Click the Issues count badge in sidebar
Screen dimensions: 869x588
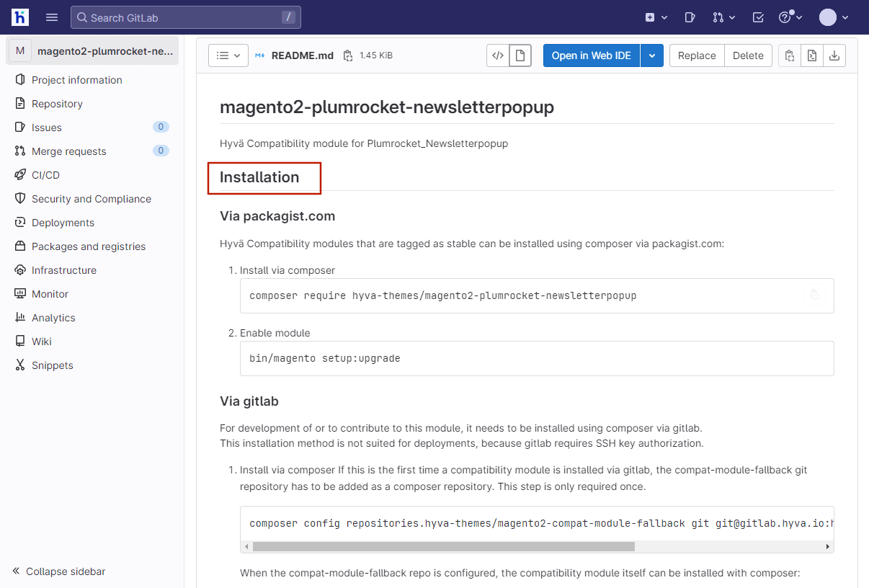[x=161, y=127]
